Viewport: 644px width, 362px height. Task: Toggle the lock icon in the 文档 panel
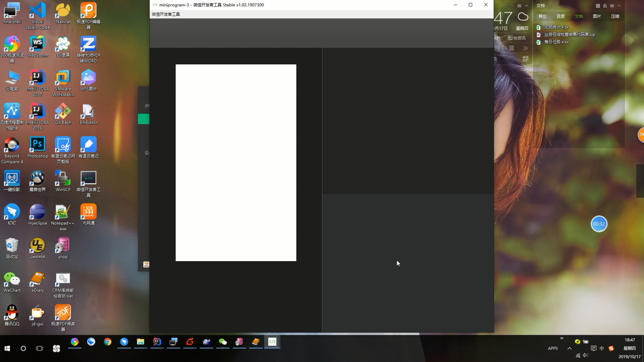click(605, 6)
